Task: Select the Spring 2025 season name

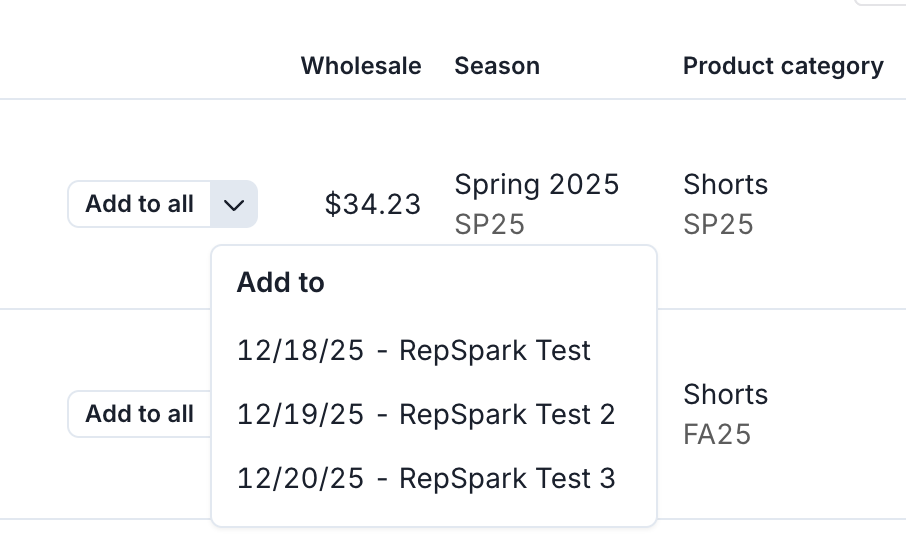Action: [x=537, y=184]
